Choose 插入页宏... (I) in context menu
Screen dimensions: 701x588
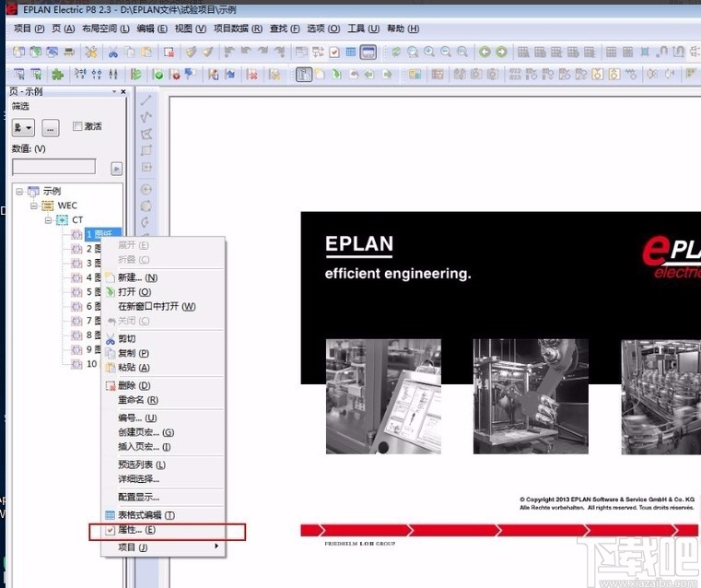coord(163,447)
